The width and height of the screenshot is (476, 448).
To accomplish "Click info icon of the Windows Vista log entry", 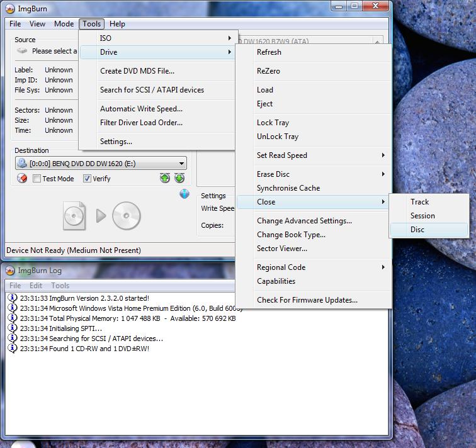I will pyautogui.click(x=12, y=308).
